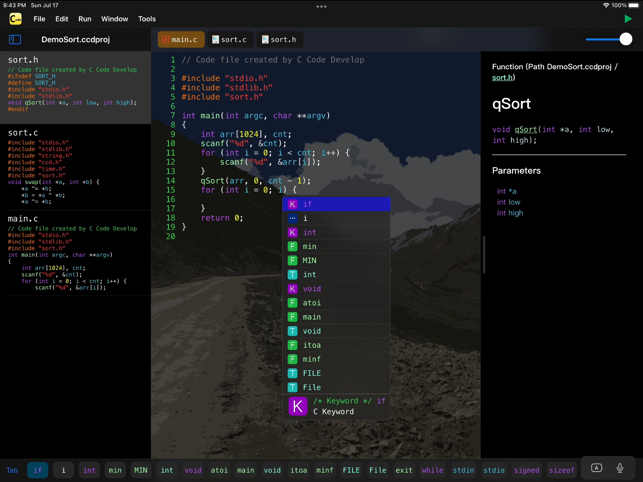Tap the 'stdio' chip in bottom bar
The width and height of the screenshot is (643, 482).
[x=494, y=470]
